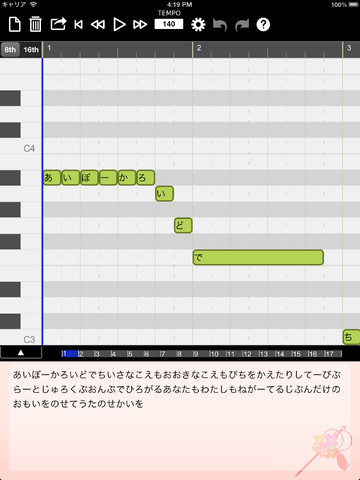Image resolution: width=360 pixels, height=480 pixels.
Task: Jump to start with skip-back icon
Action: pyautogui.click(x=78, y=25)
